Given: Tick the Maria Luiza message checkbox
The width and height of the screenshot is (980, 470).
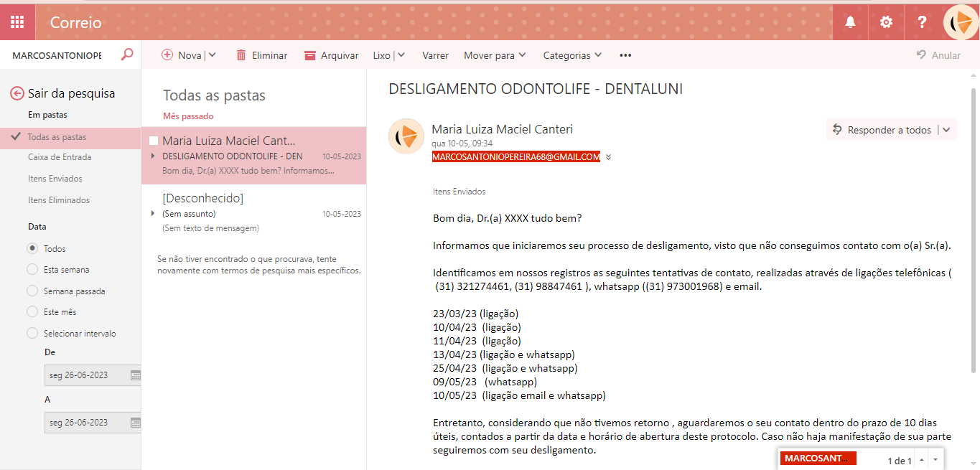Looking at the screenshot, I should pos(154,141).
